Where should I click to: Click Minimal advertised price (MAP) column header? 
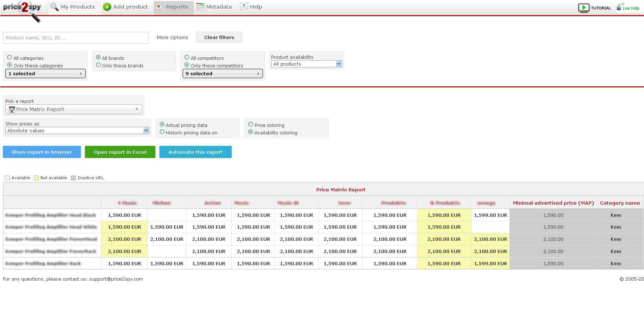[553, 203]
